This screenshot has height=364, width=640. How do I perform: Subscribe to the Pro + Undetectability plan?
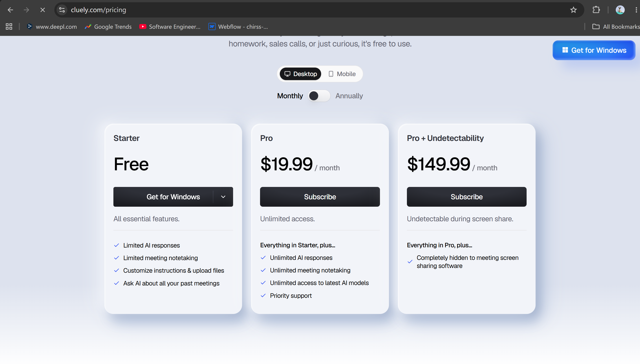[x=466, y=197]
